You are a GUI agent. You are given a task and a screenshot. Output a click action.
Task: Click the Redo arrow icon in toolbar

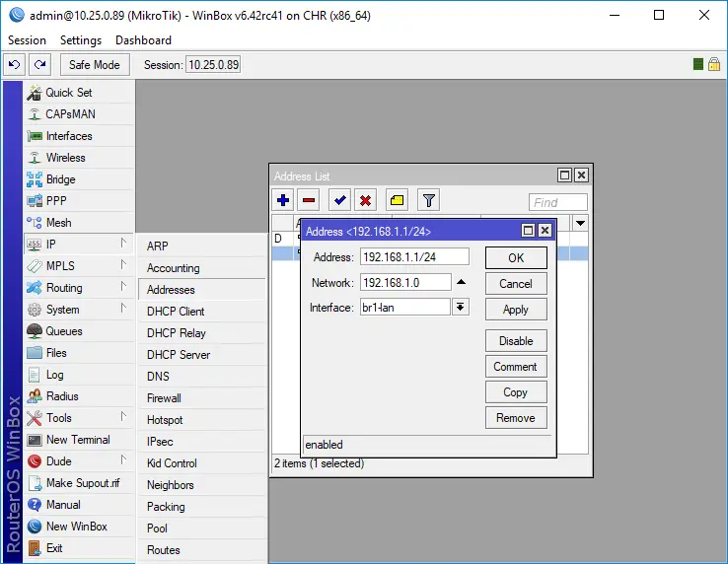click(39, 64)
